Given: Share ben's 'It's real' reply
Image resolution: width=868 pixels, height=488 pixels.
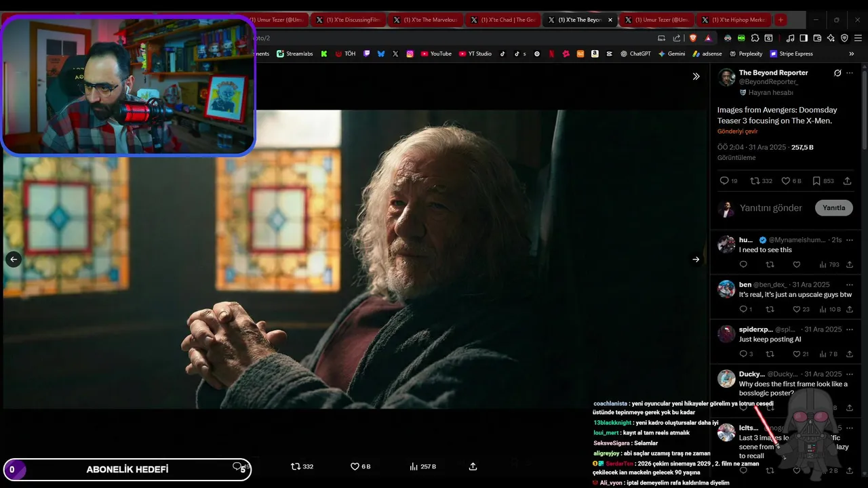Looking at the screenshot, I should [x=850, y=309].
